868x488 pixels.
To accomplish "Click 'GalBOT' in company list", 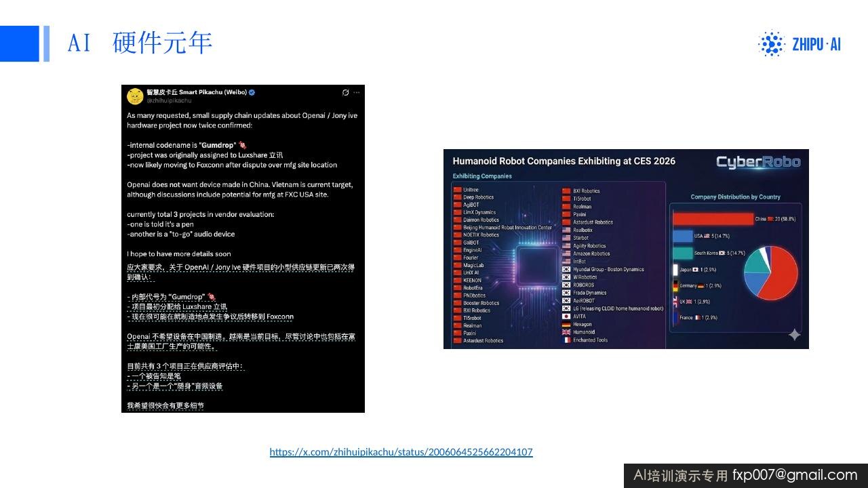I will coord(471,243).
